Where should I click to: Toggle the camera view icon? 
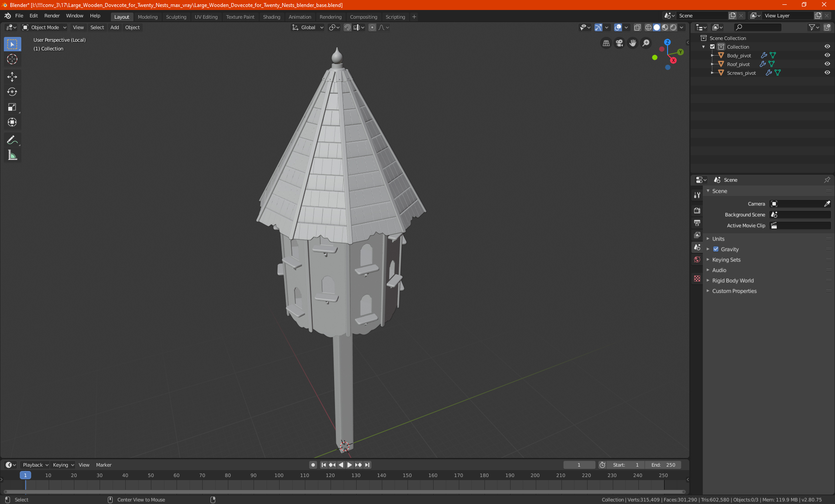pyautogui.click(x=619, y=43)
